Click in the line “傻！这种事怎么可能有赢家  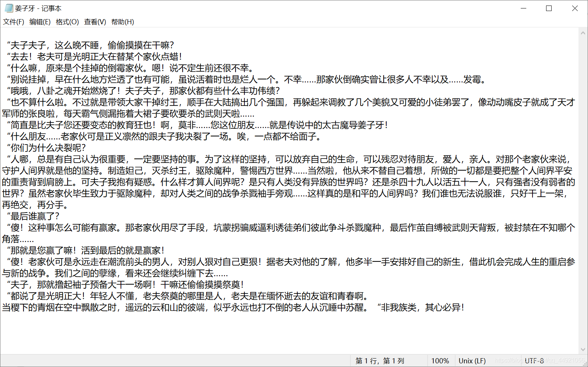coord(291,228)
